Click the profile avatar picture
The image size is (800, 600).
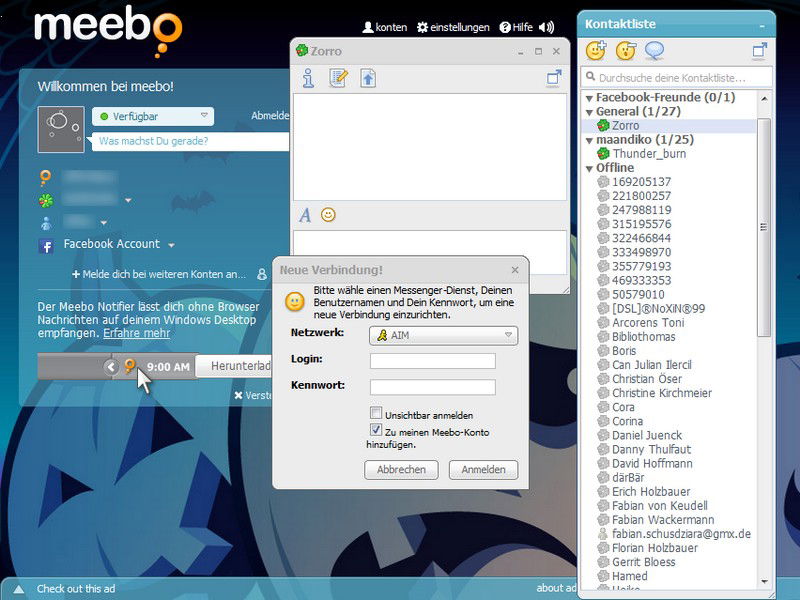pos(61,130)
